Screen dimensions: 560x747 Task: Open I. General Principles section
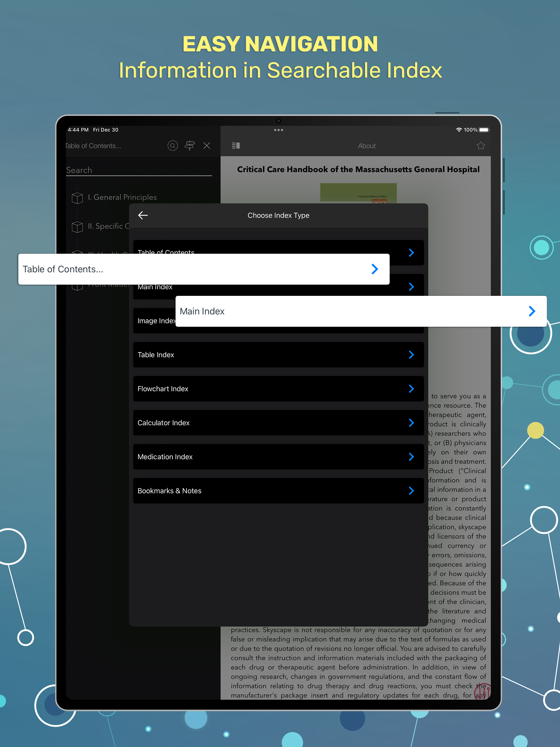[x=122, y=197]
